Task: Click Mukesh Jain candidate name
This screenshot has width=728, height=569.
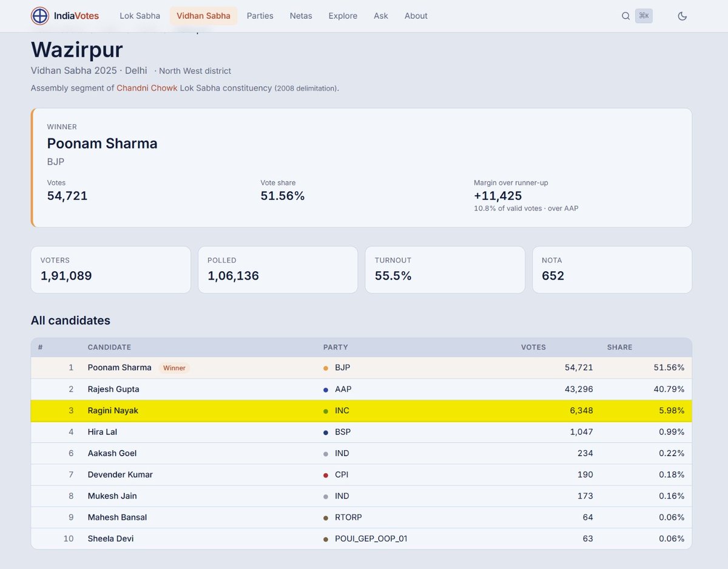Action: [112, 496]
